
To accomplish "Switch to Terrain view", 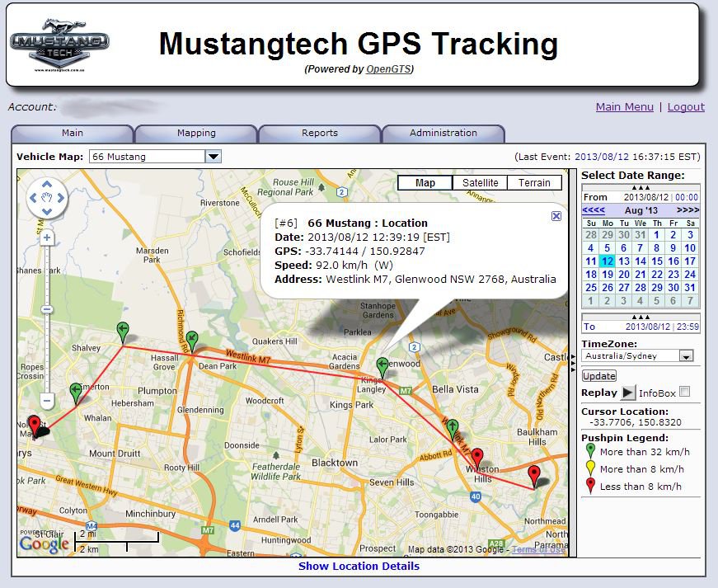I will 534,183.
